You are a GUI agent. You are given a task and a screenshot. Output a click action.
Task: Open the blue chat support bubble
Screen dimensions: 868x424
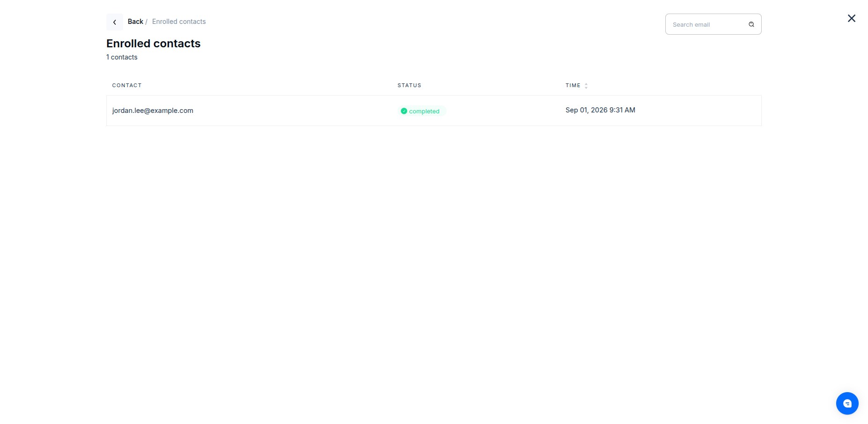847,403
